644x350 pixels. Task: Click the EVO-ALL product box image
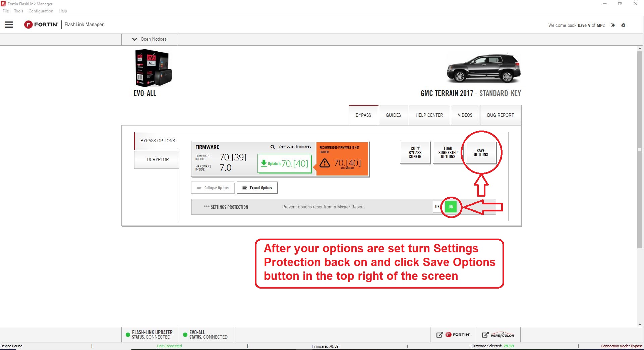pyautogui.click(x=154, y=68)
